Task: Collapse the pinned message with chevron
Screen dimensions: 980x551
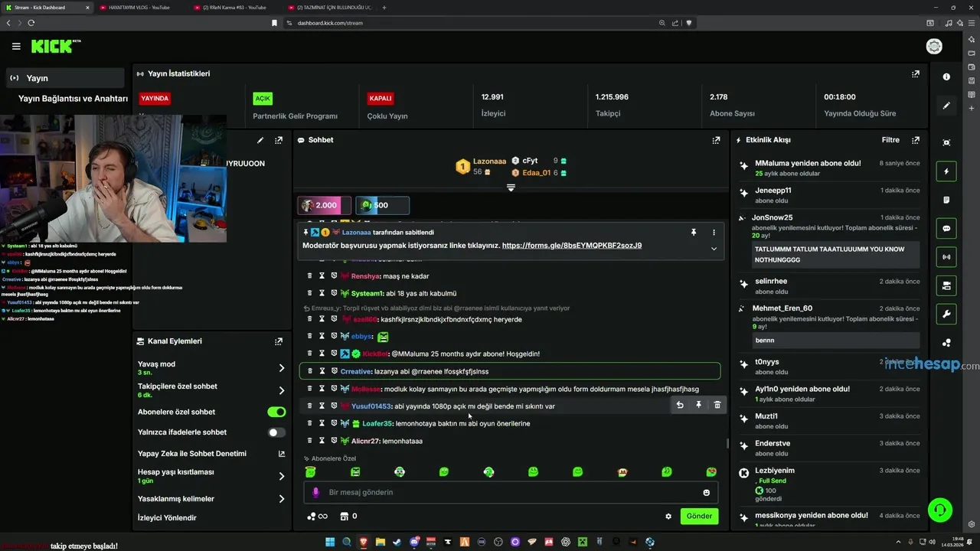Action: pos(714,249)
